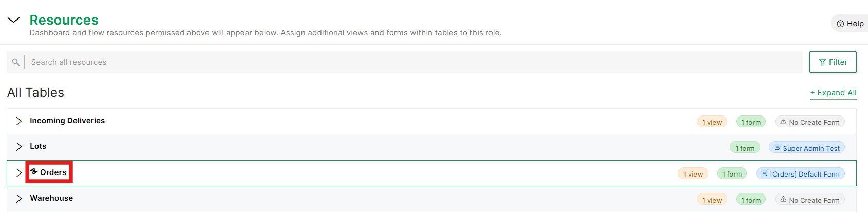868x213 pixels.
Task: Select the 1 form badge for Lots
Action: pos(745,148)
